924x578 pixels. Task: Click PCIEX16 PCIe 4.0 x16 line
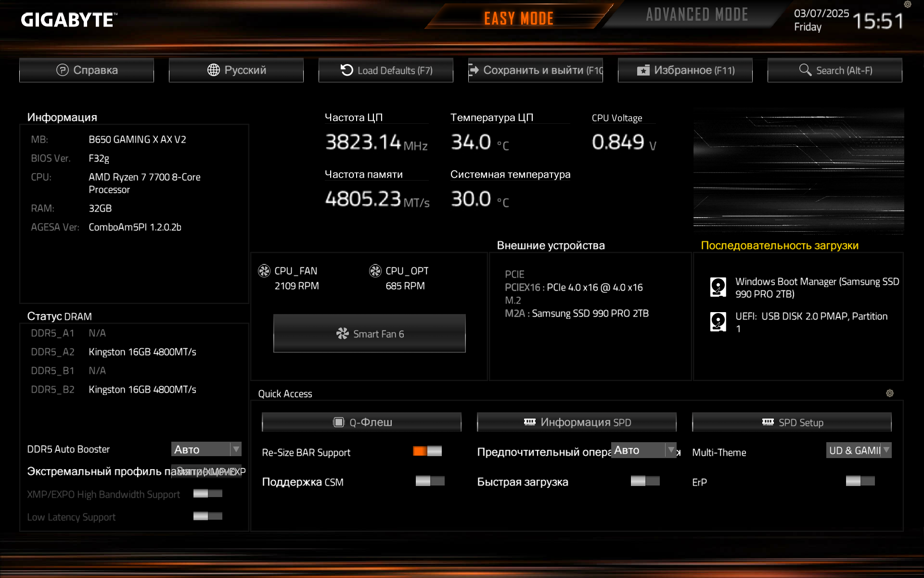click(x=574, y=288)
